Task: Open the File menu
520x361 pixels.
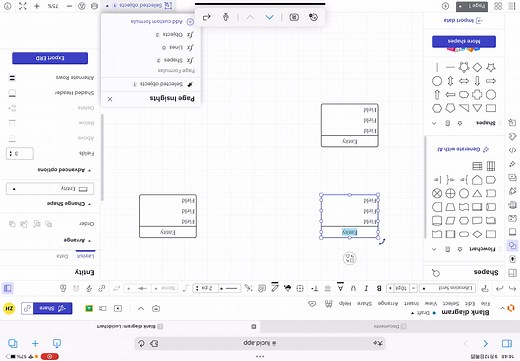Action: coord(485,303)
